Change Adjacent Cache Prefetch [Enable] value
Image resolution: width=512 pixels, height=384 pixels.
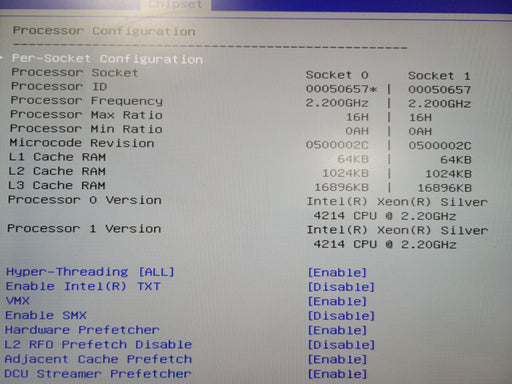click(337, 360)
